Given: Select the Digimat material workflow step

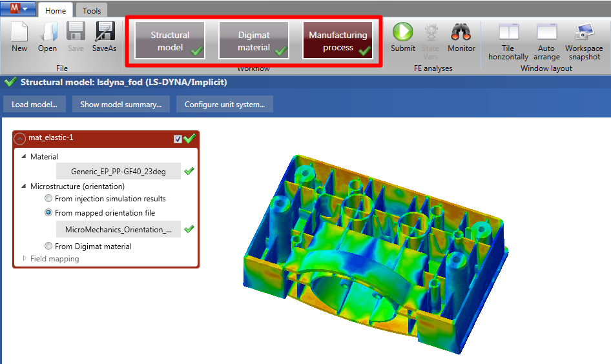Looking at the screenshot, I should coord(254,41).
